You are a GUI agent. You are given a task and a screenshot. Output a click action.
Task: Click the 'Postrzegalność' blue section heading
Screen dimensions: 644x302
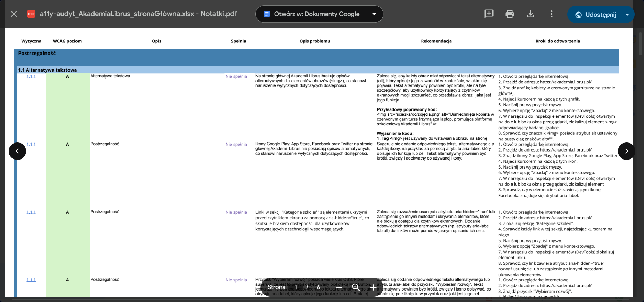click(x=37, y=53)
